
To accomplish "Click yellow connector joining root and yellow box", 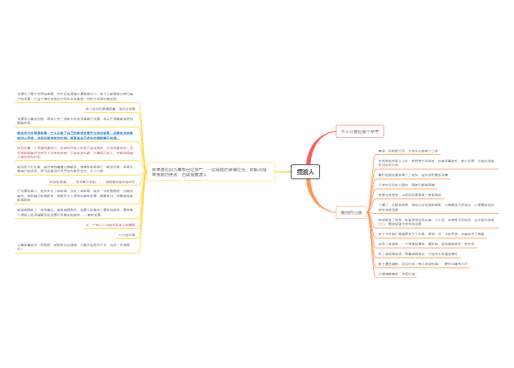I will [x=283, y=172].
